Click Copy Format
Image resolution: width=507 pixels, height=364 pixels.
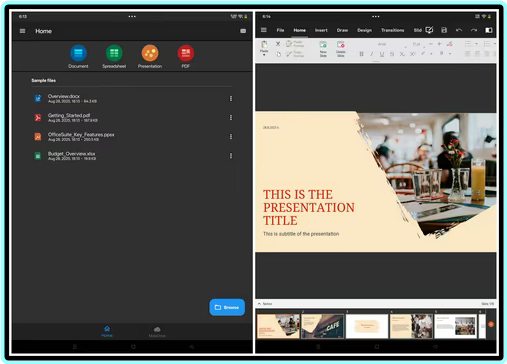[295, 54]
